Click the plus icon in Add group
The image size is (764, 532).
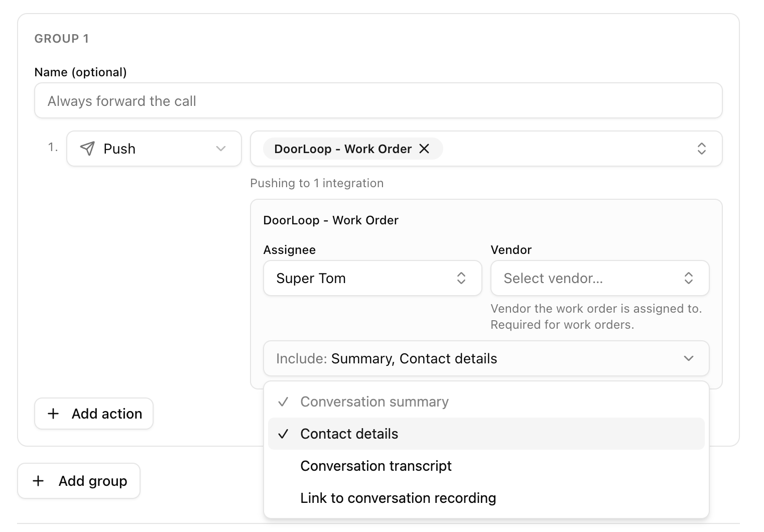(38, 481)
